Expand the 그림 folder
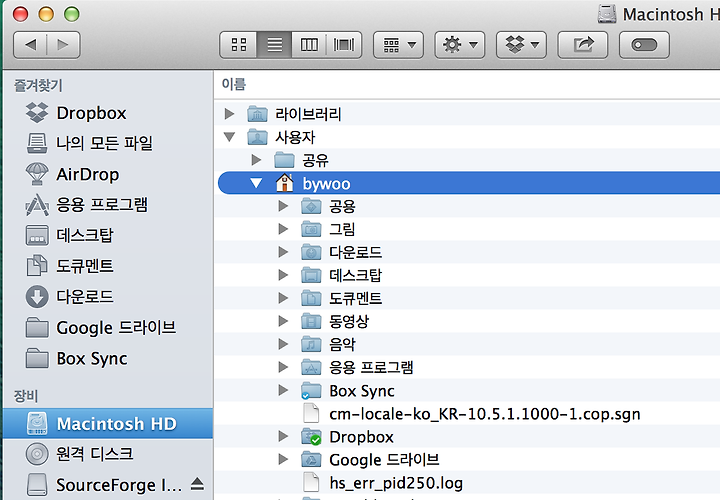 pyautogui.click(x=283, y=229)
